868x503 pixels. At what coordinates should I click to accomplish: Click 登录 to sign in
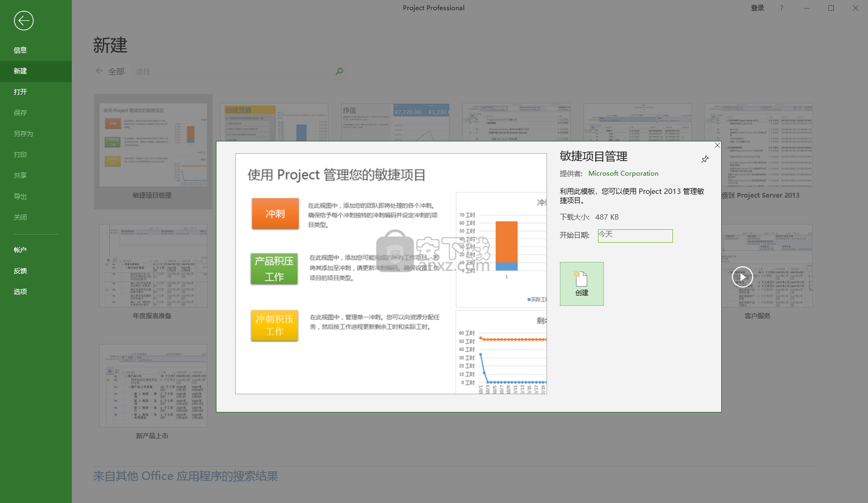pos(758,8)
